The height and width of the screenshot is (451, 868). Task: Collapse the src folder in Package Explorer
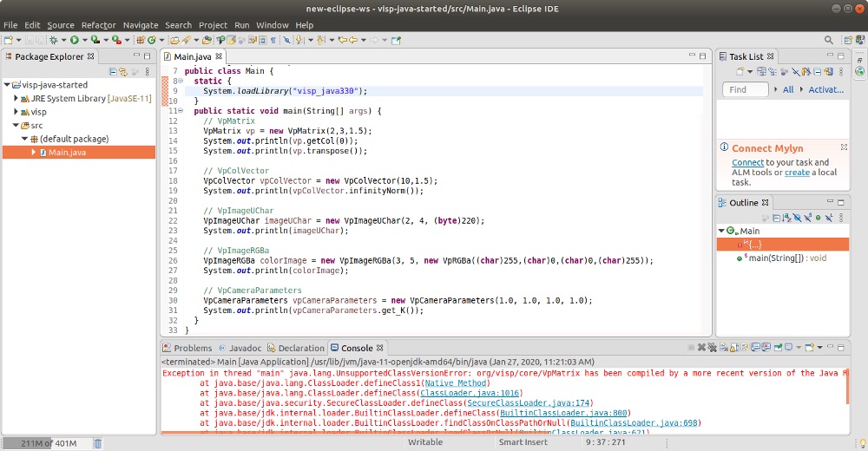point(16,126)
